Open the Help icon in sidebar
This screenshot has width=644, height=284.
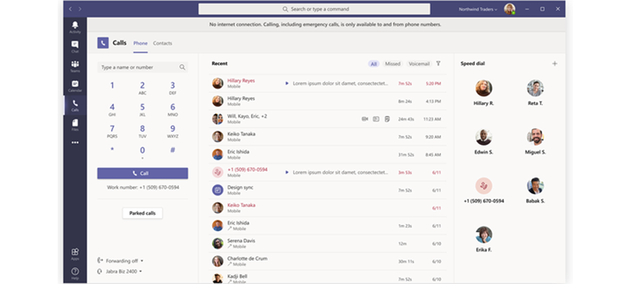pos(75,273)
